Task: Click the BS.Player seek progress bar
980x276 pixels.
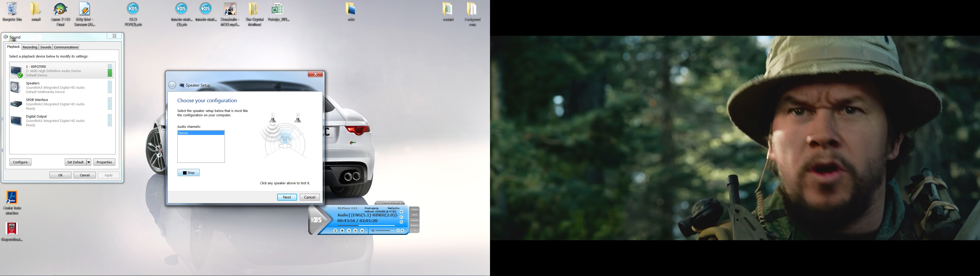Action: coord(366,226)
